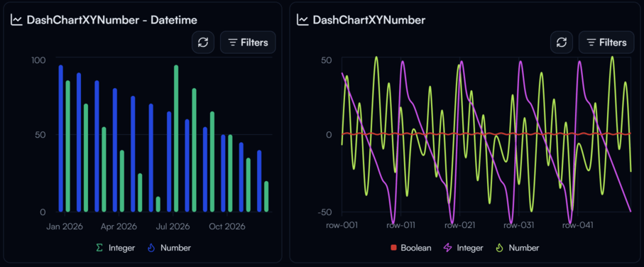
Task: Refresh the DashChartXYNumber - Datetime chart
Action: (203, 43)
